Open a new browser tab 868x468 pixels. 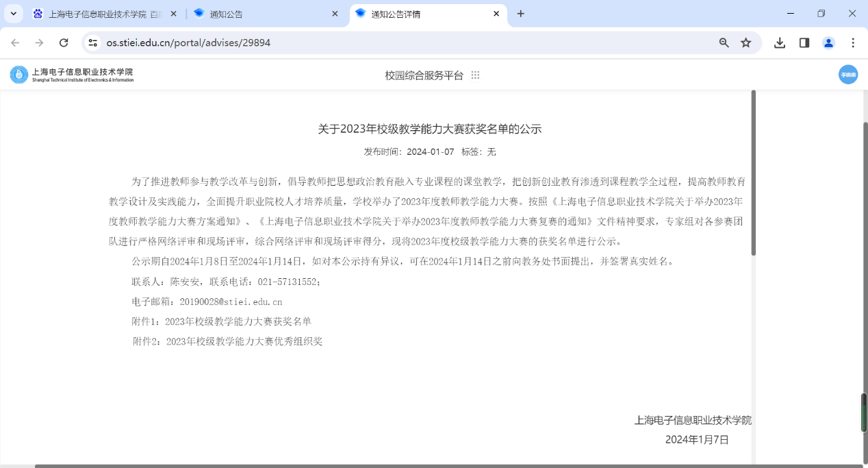click(520, 14)
